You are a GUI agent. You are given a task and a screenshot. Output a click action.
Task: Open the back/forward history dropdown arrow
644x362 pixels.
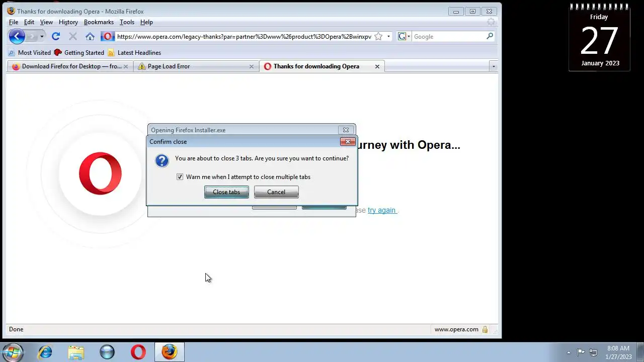pos(42,36)
